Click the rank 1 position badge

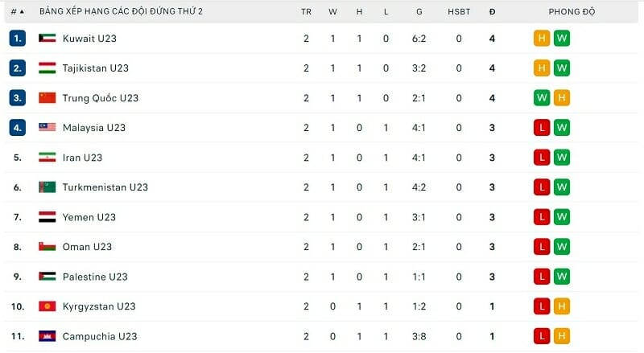(18, 39)
